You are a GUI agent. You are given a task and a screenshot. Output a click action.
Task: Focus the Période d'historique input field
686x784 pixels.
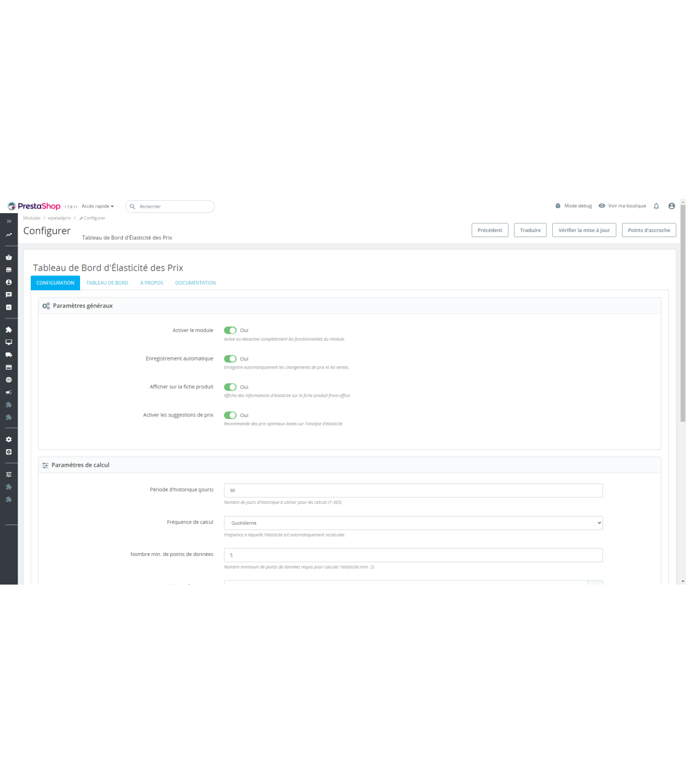click(x=413, y=490)
